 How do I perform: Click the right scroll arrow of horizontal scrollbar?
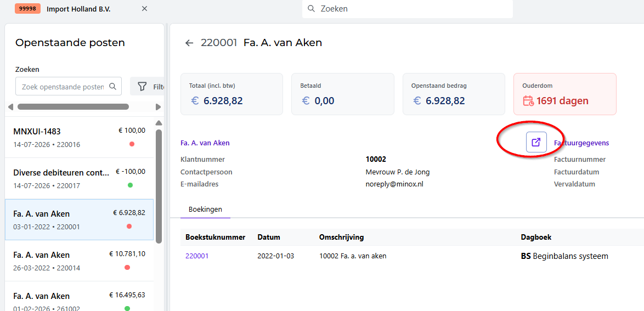[158, 107]
